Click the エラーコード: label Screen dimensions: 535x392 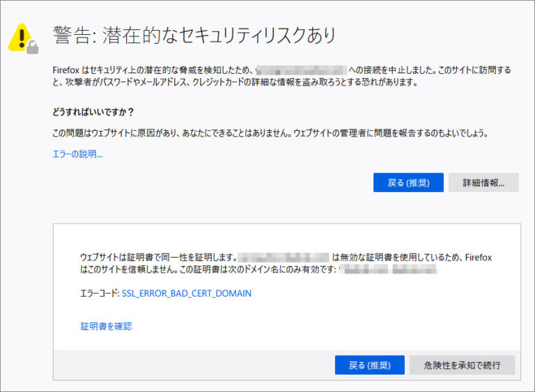point(100,293)
